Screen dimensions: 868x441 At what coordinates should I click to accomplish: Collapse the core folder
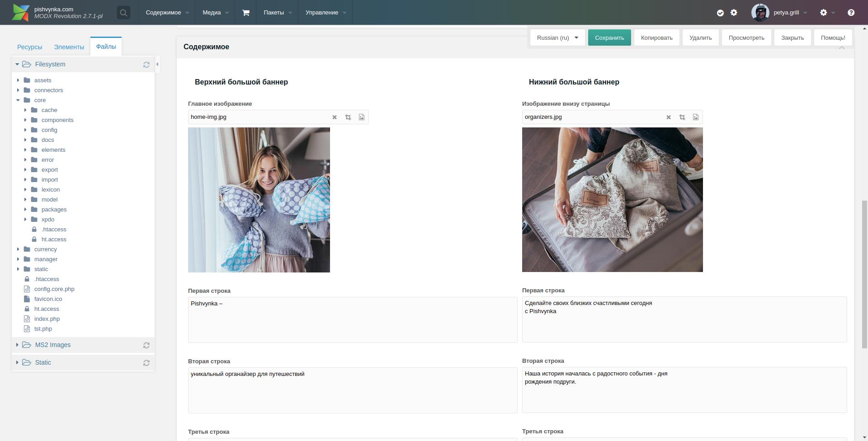coord(18,100)
